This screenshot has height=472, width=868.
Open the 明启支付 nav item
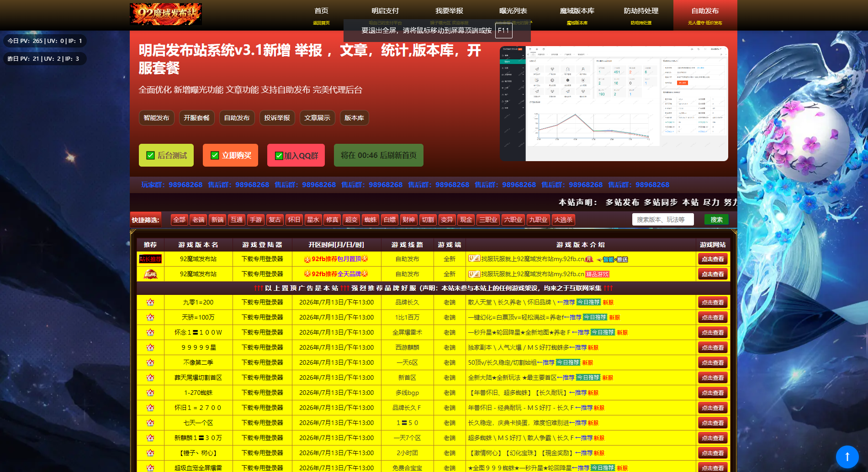pyautogui.click(x=385, y=16)
